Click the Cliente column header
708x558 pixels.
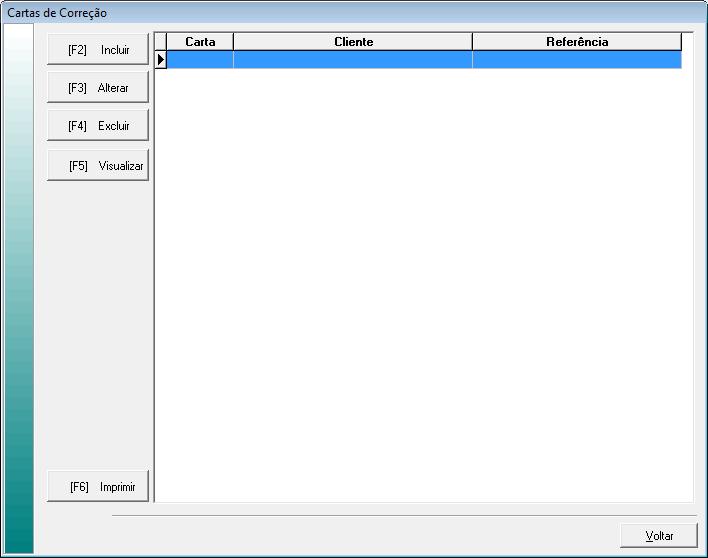pyautogui.click(x=353, y=42)
